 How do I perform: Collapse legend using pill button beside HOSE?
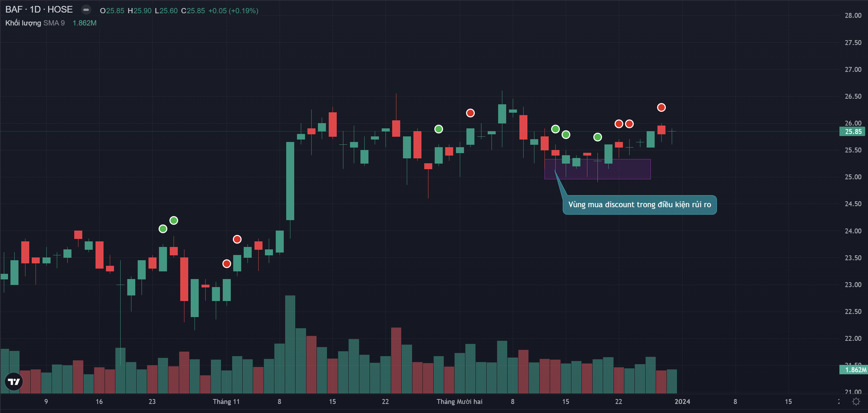pyautogui.click(x=86, y=10)
